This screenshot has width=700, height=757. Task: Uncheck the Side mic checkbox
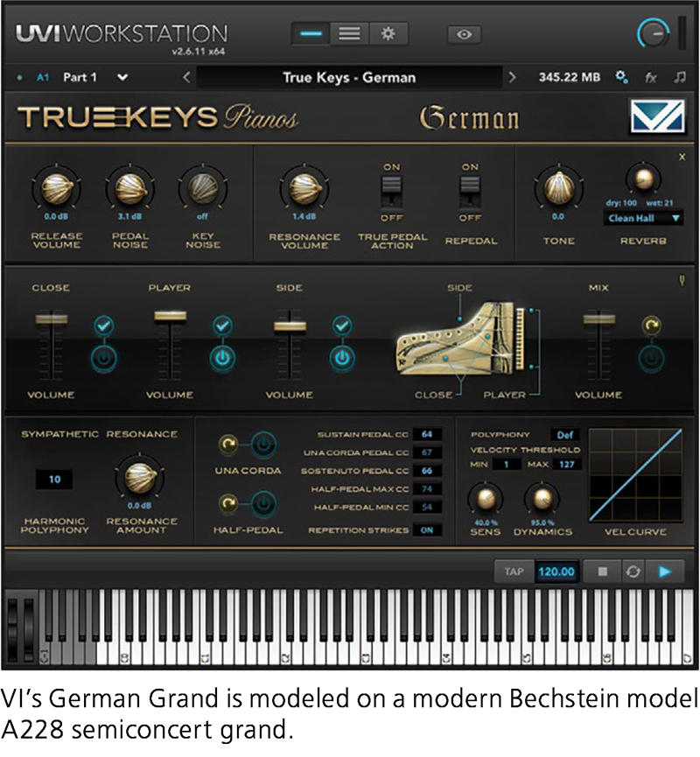click(342, 326)
